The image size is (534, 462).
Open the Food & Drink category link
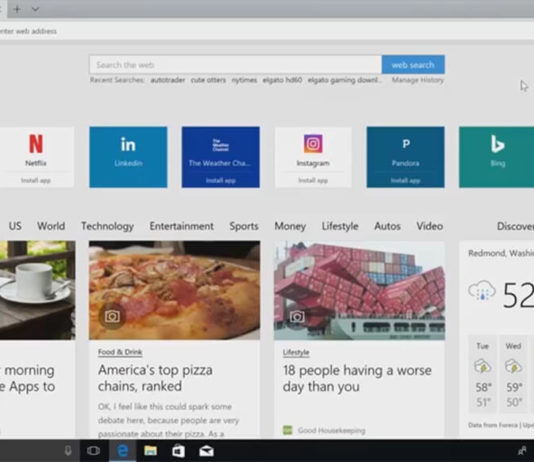click(120, 352)
